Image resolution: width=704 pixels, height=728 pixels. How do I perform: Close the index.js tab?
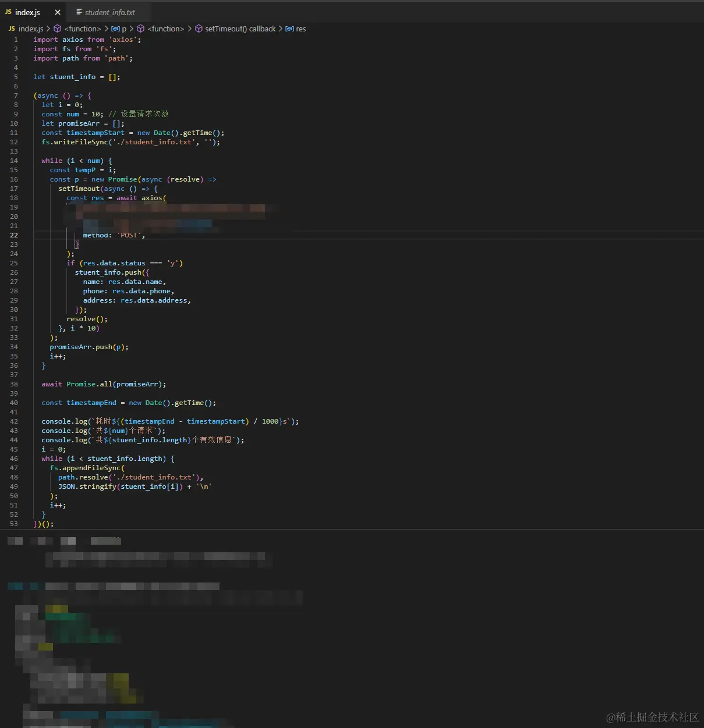[57, 12]
